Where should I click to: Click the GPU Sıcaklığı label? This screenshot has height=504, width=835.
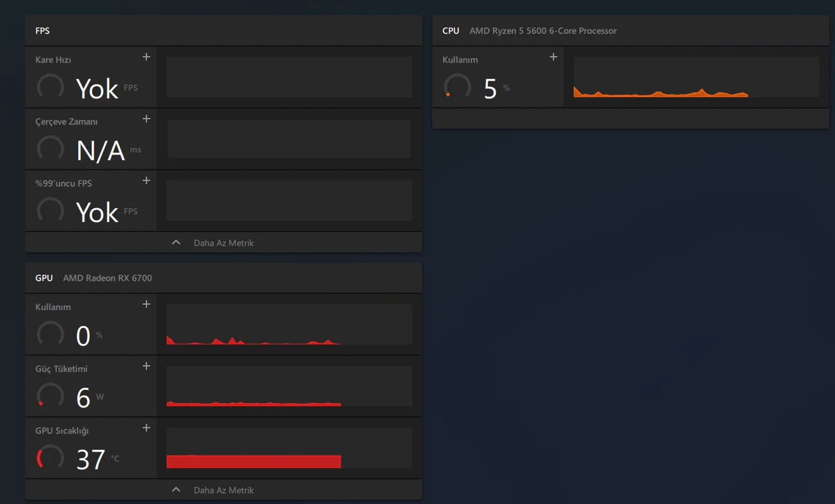point(62,431)
